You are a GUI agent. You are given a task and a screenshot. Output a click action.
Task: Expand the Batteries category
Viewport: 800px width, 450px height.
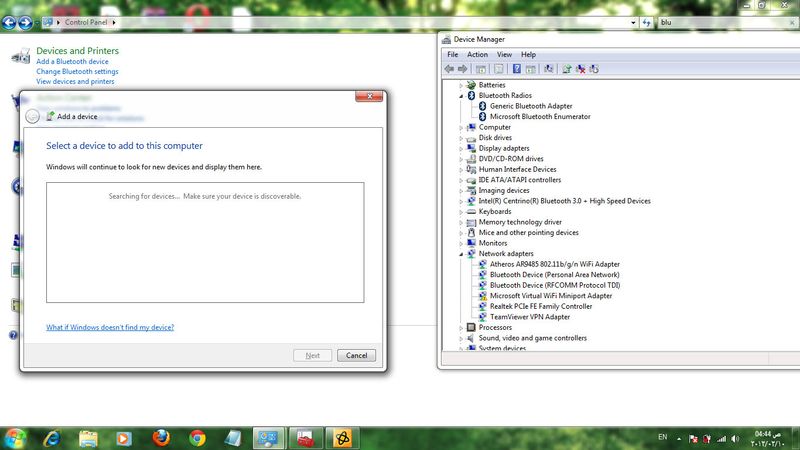461,85
